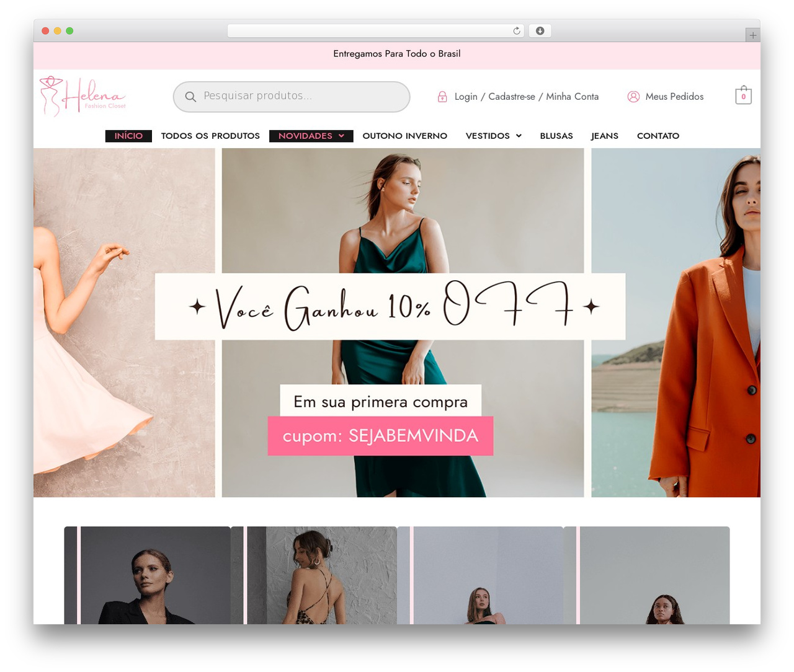This screenshot has height=672, width=794.
Task: Go to the Contato page
Action: [658, 136]
